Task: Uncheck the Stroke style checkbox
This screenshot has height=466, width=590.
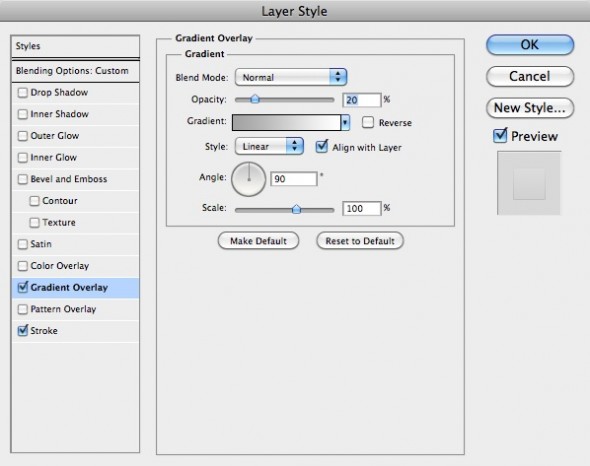Action: click(23, 331)
